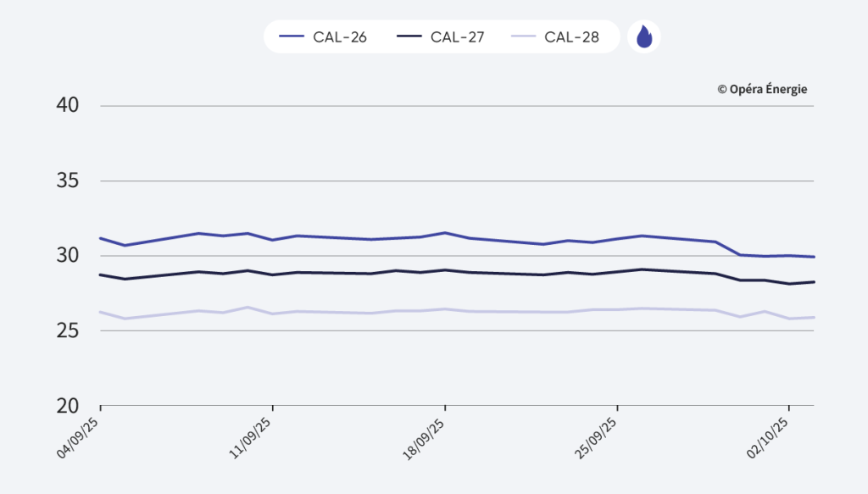The image size is (868, 494).
Task: Click the 30 y-axis value
Action: [x=68, y=256]
